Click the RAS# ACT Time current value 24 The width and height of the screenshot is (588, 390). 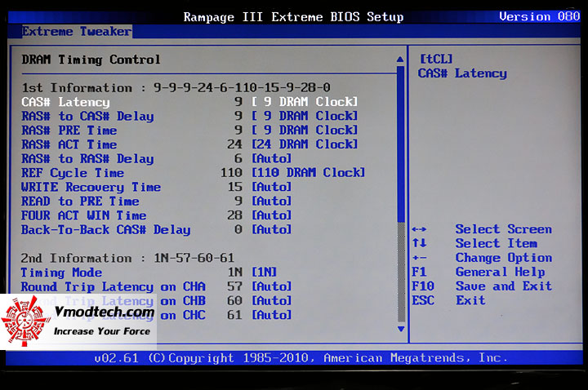click(x=234, y=144)
